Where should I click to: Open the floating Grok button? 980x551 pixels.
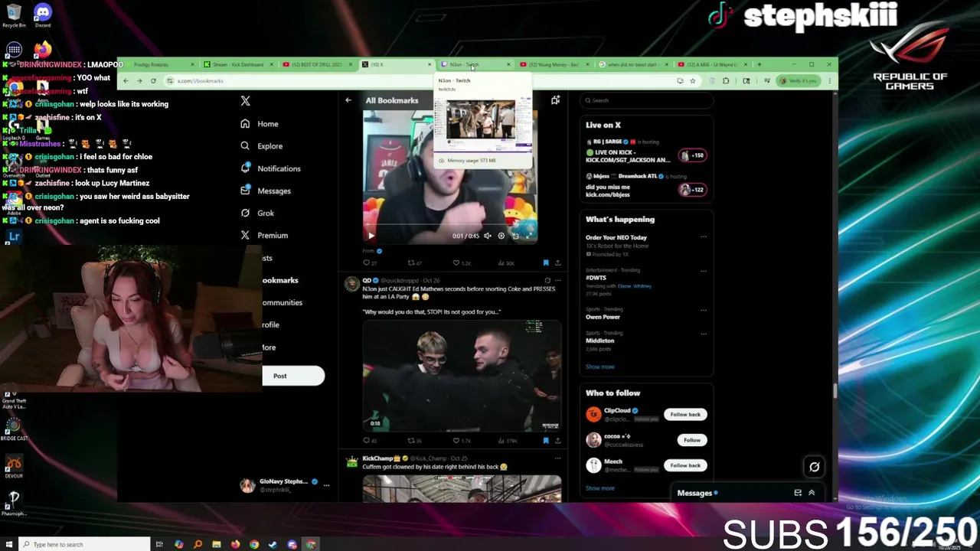pyautogui.click(x=815, y=467)
